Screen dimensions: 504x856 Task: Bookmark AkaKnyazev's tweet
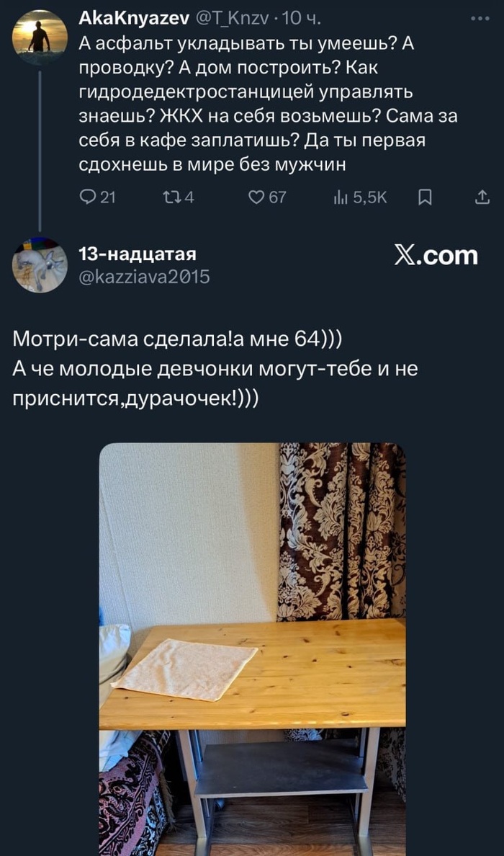pyautogui.click(x=424, y=197)
